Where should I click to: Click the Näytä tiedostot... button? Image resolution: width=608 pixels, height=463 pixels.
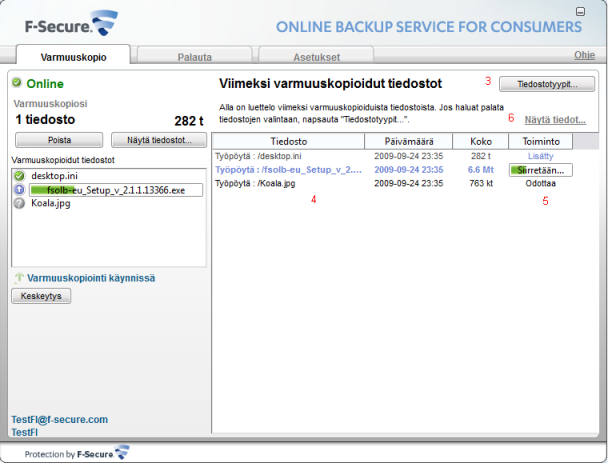coord(159,140)
